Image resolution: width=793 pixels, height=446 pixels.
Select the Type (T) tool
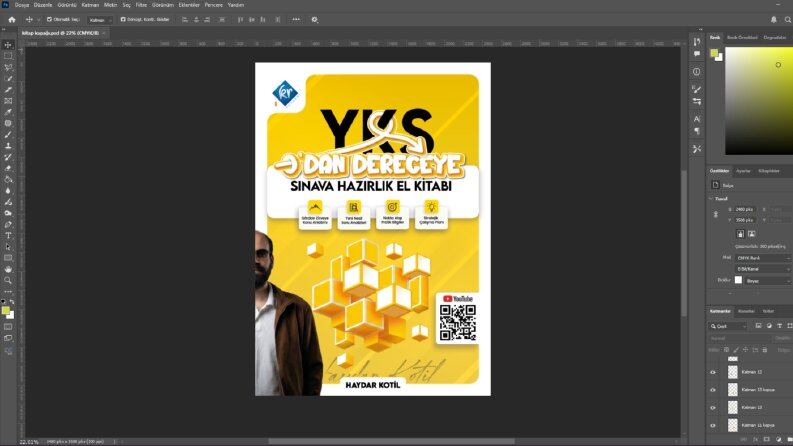pos(8,236)
